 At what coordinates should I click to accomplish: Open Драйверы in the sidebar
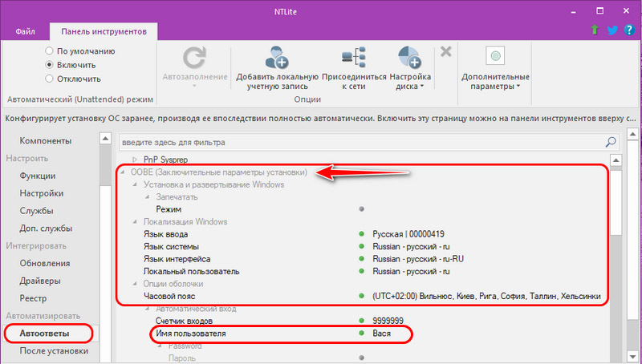tap(40, 281)
